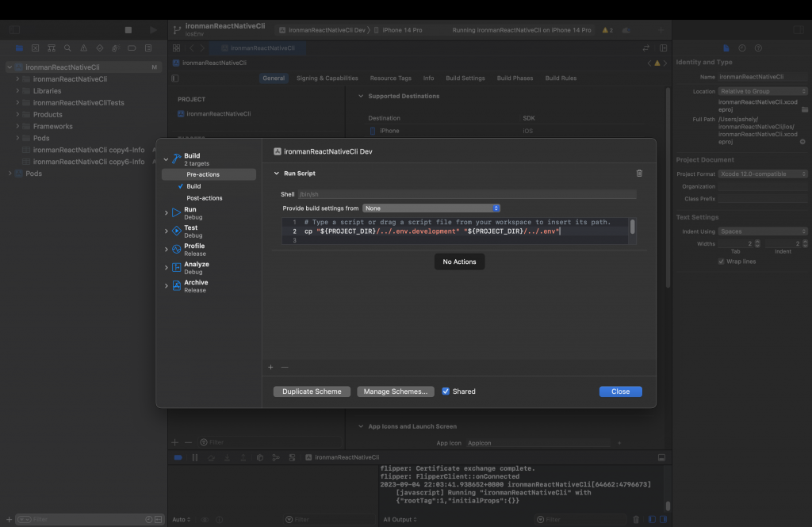Clear the console with trash icon

[636, 519]
